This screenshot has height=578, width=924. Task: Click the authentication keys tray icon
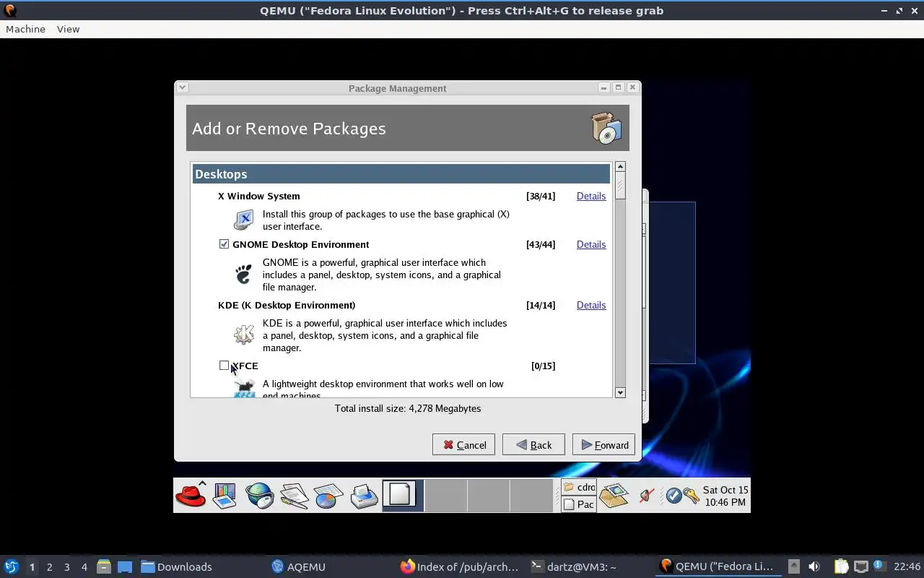691,496
